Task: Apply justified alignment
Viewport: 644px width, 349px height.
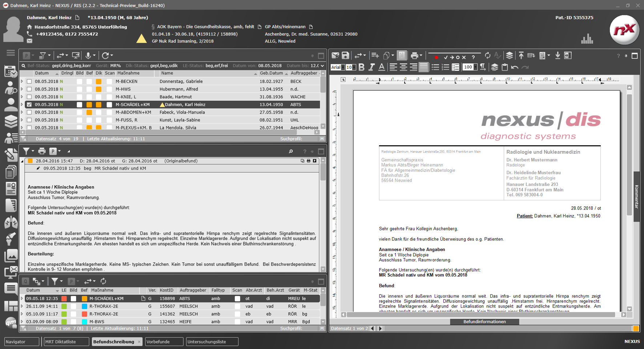Action: click(x=424, y=67)
